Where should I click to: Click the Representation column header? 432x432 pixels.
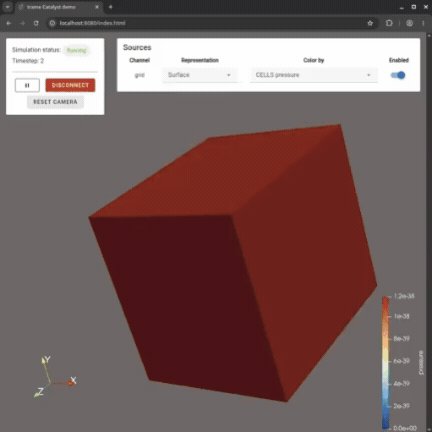pyautogui.click(x=200, y=60)
